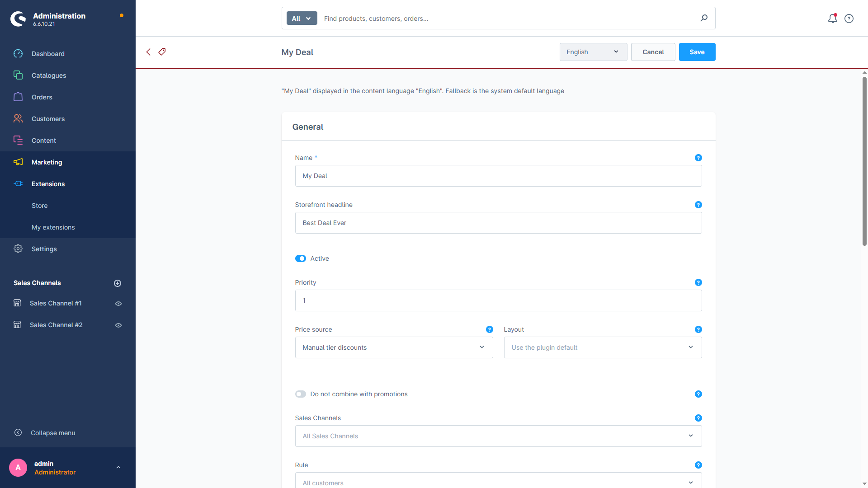Click the Shopware logo icon
The height and width of the screenshot is (488, 868).
18,19
